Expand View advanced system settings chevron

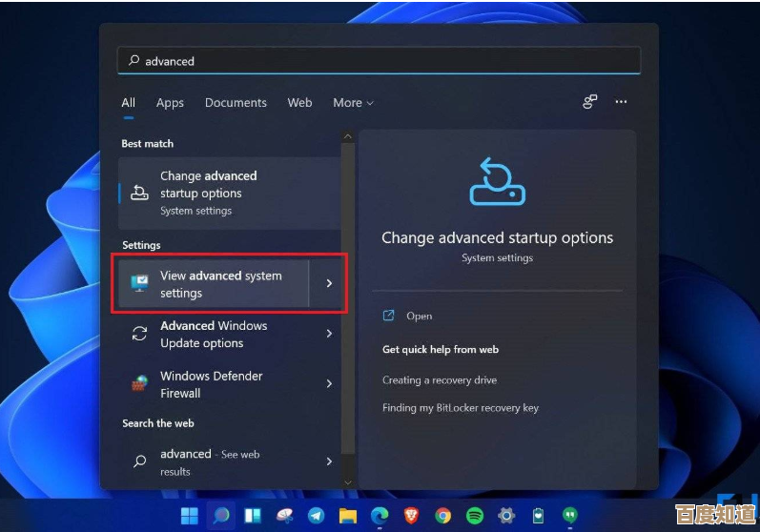(329, 283)
